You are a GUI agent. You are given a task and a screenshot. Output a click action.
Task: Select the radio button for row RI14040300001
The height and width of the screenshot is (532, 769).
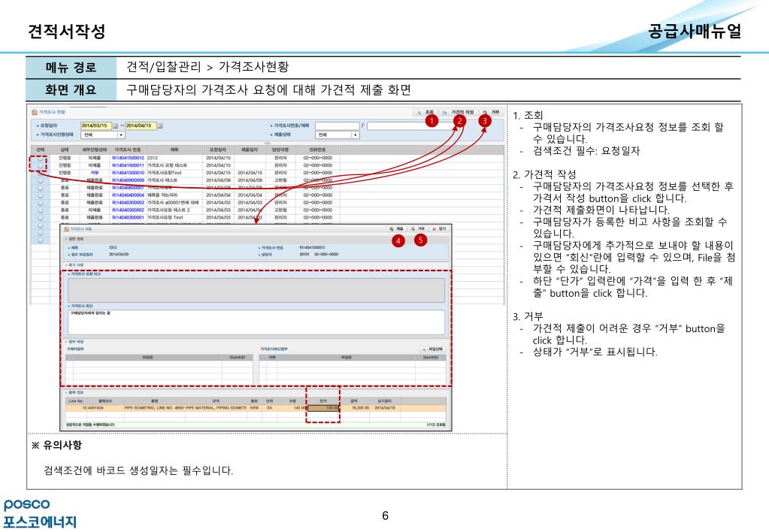pos(40,217)
